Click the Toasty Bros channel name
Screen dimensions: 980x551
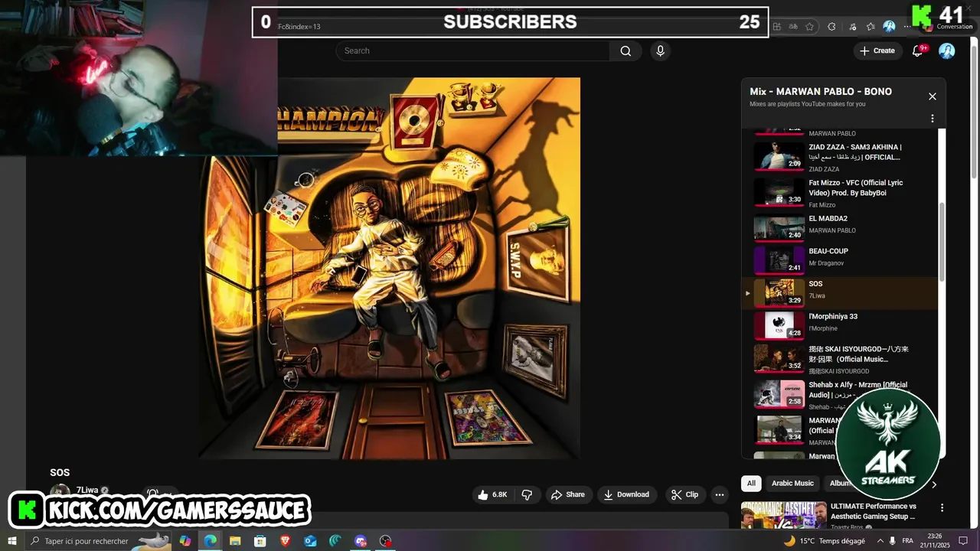(847, 527)
